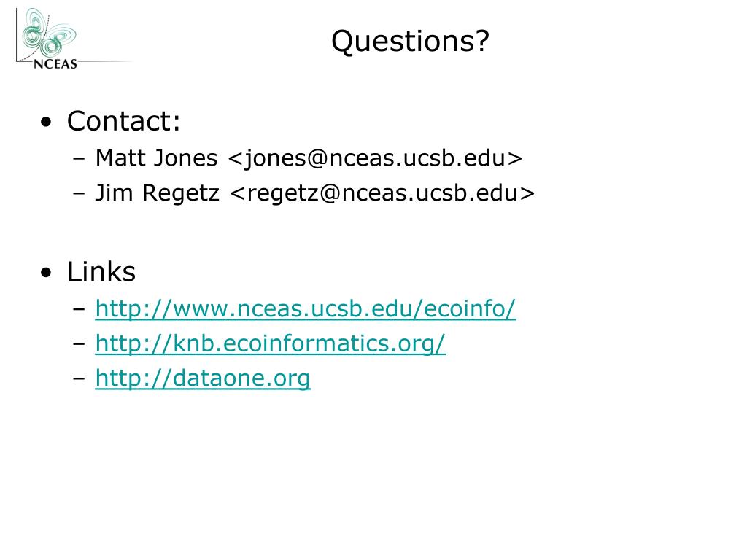Click the dash before Matt Jones
Viewport: 747px width, 560px height.
click(x=79, y=159)
